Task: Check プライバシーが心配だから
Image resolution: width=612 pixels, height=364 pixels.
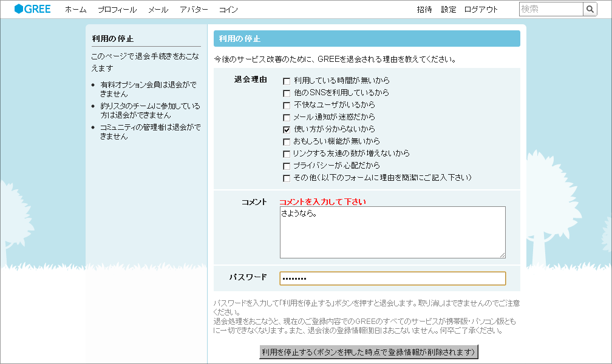Action: coord(287,166)
